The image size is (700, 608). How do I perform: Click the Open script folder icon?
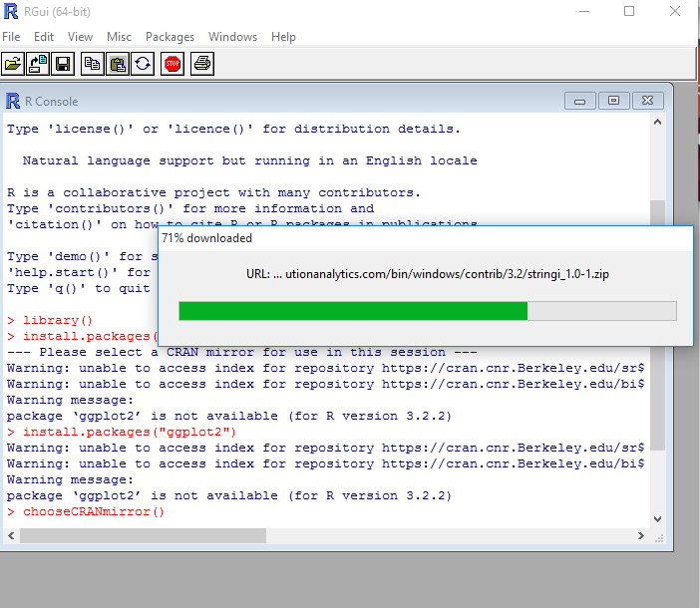pos(13,64)
